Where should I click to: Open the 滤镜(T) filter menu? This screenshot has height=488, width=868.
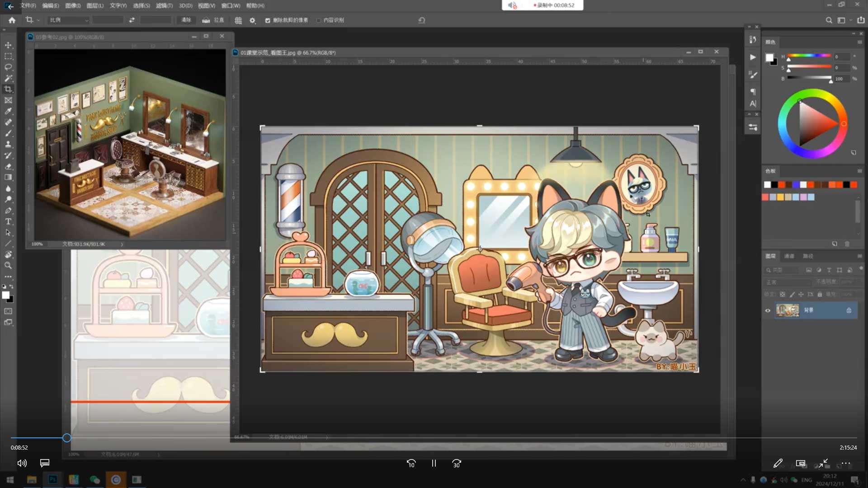(x=164, y=5)
